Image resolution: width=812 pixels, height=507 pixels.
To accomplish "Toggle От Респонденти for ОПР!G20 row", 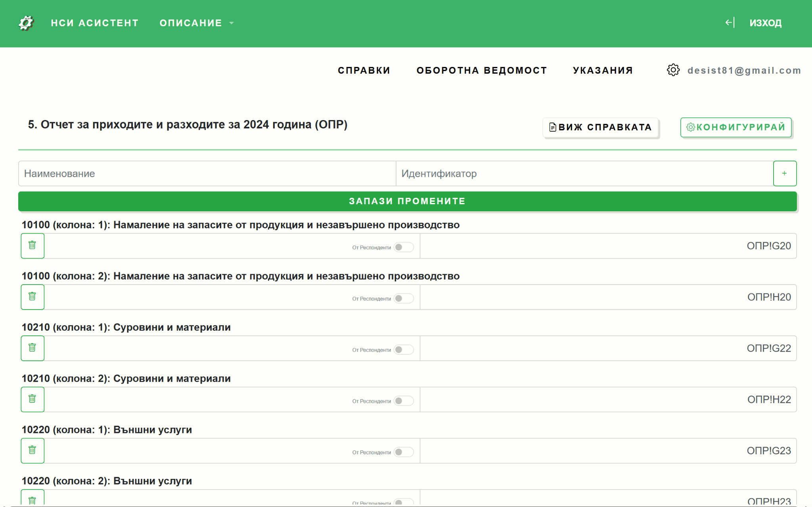I will point(403,247).
